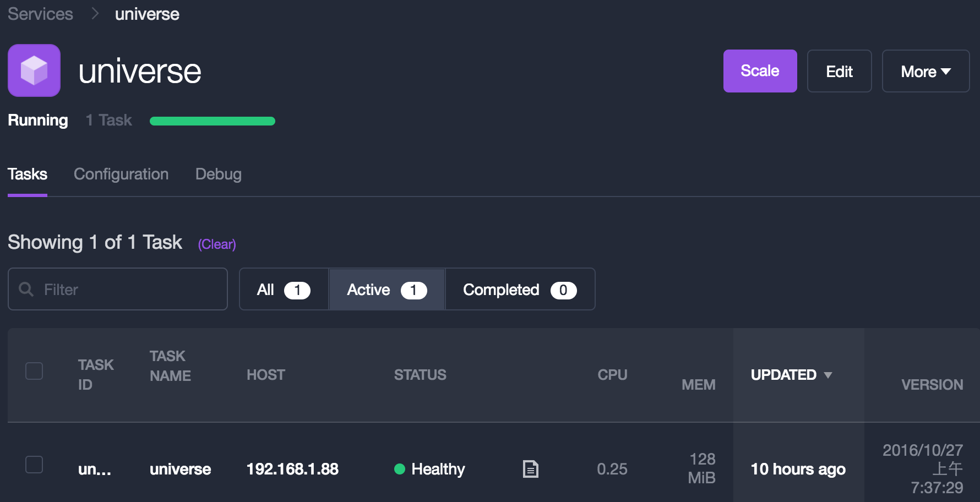This screenshot has width=980, height=502.
Task: Filter by Completed tasks
Action: (x=520, y=290)
